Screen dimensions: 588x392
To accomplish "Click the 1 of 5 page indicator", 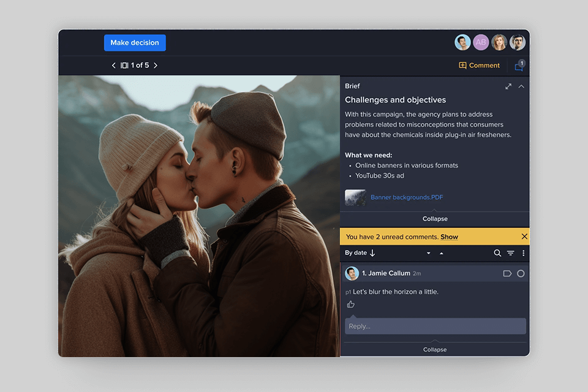I will pyautogui.click(x=140, y=66).
